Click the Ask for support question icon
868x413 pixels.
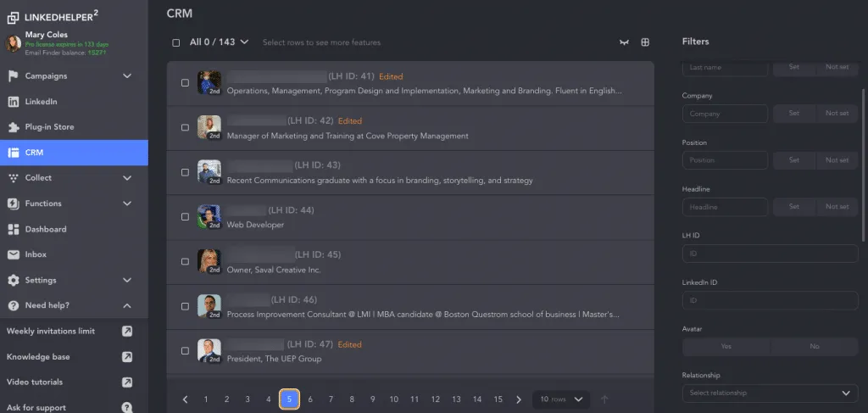(127, 407)
